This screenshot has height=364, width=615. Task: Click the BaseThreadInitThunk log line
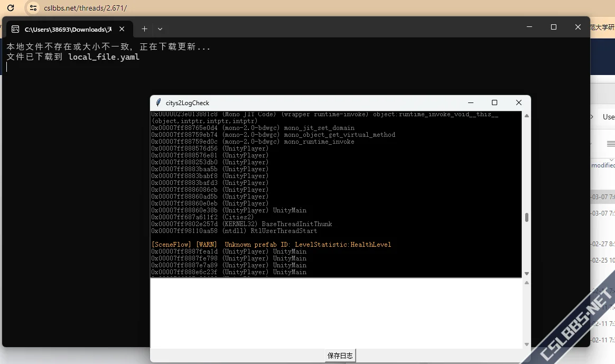tap(241, 224)
